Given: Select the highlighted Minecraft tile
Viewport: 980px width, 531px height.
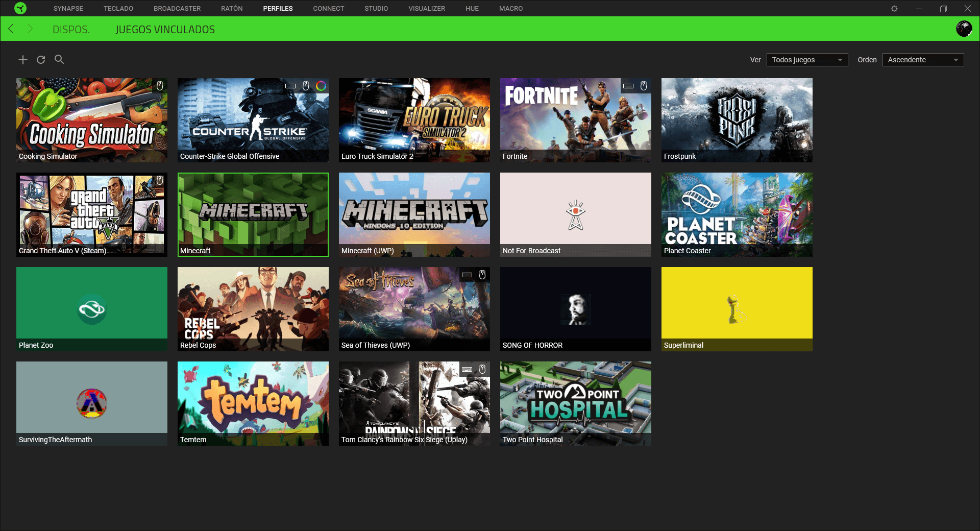Looking at the screenshot, I should click(253, 214).
